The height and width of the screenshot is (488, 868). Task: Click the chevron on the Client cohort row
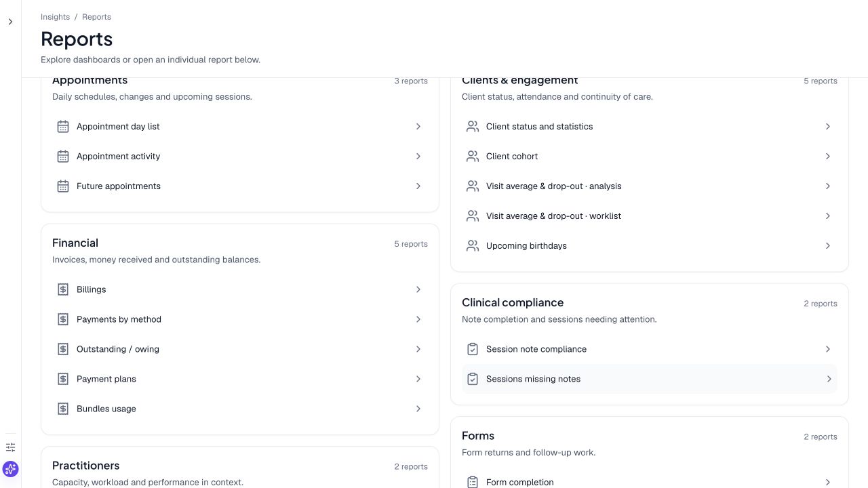tap(828, 157)
